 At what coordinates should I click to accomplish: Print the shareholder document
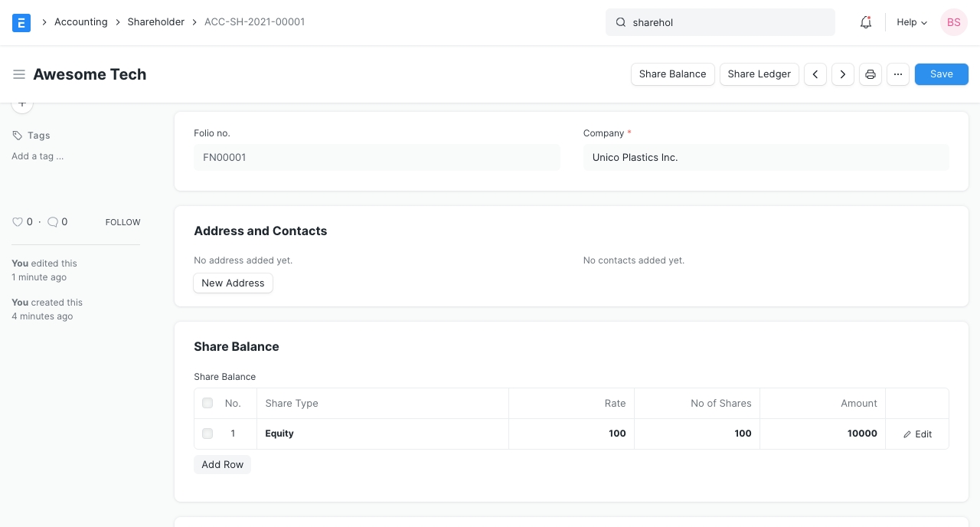[871, 74]
